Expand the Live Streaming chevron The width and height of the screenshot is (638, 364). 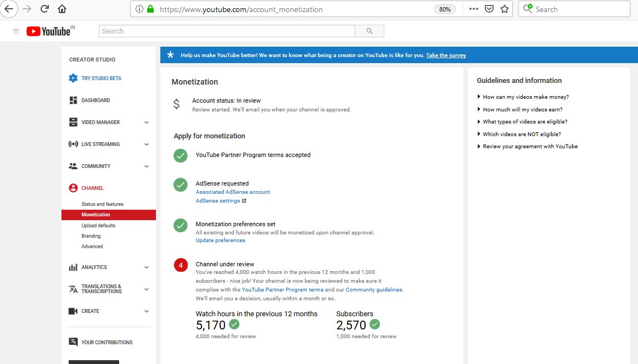(x=147, y=144)
